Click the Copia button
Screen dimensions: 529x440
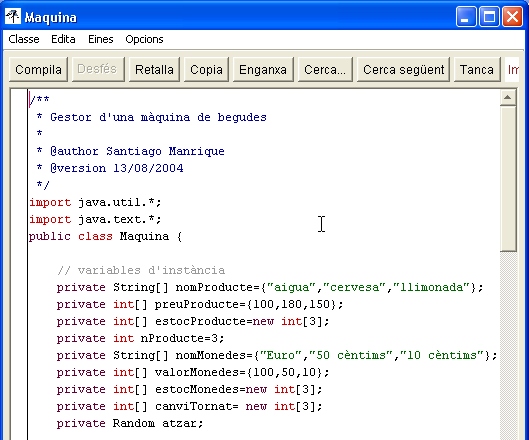pos(206,70)
